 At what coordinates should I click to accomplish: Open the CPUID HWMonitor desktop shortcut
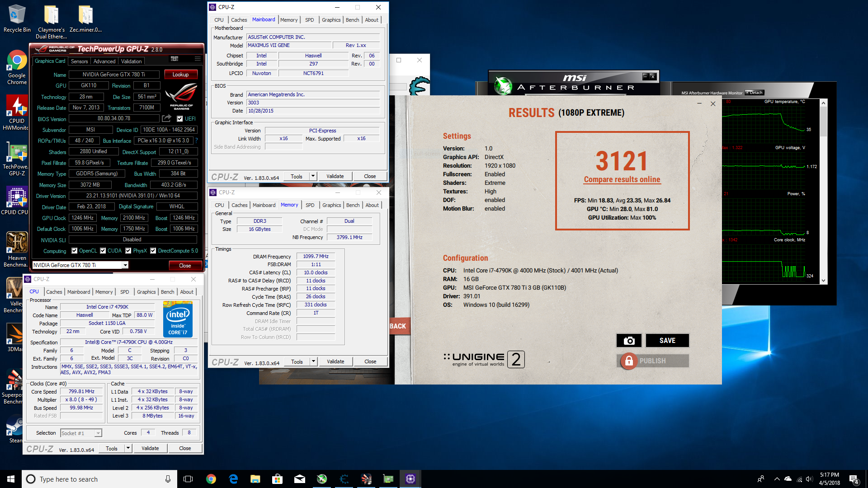17,113
